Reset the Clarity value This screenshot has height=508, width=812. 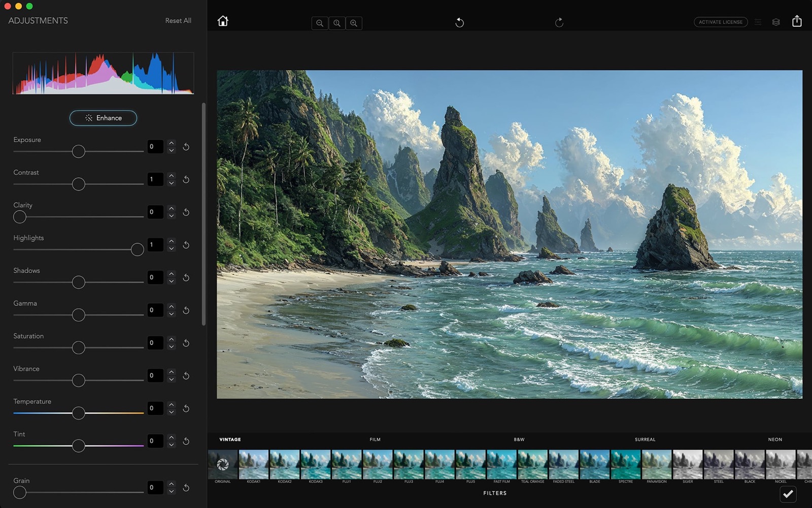pos(186,212)
